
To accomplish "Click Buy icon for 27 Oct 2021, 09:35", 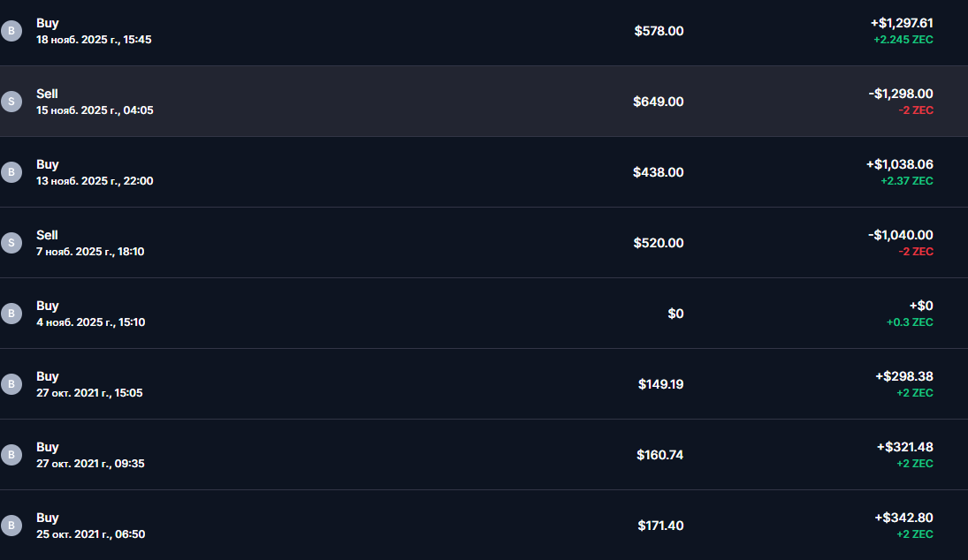I will coord(11,455).
